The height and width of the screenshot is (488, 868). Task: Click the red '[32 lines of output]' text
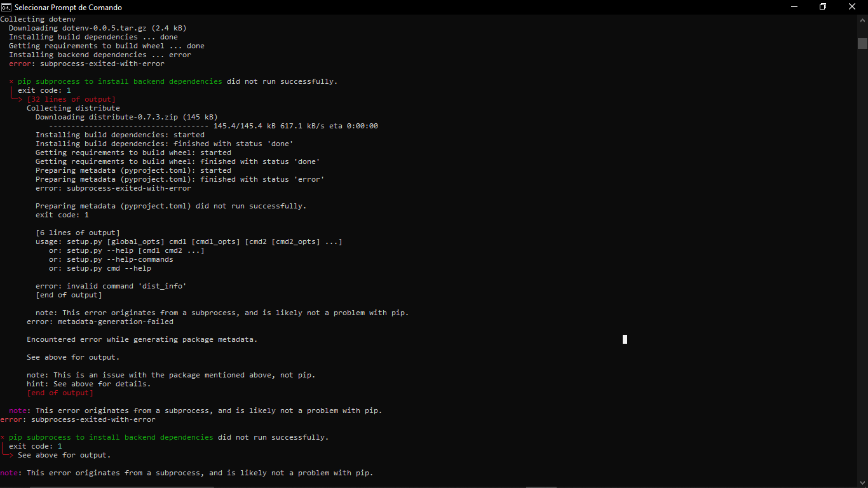71,99
